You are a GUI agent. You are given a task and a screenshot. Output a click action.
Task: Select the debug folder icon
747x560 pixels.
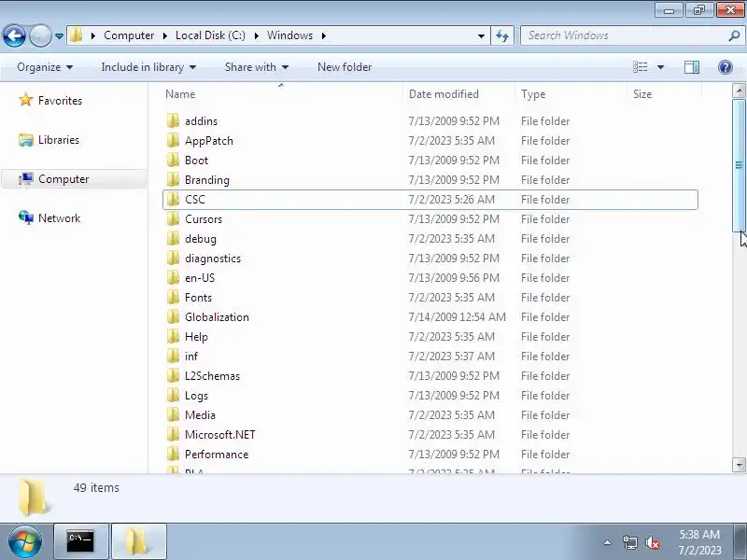click(x=174, y=239)
